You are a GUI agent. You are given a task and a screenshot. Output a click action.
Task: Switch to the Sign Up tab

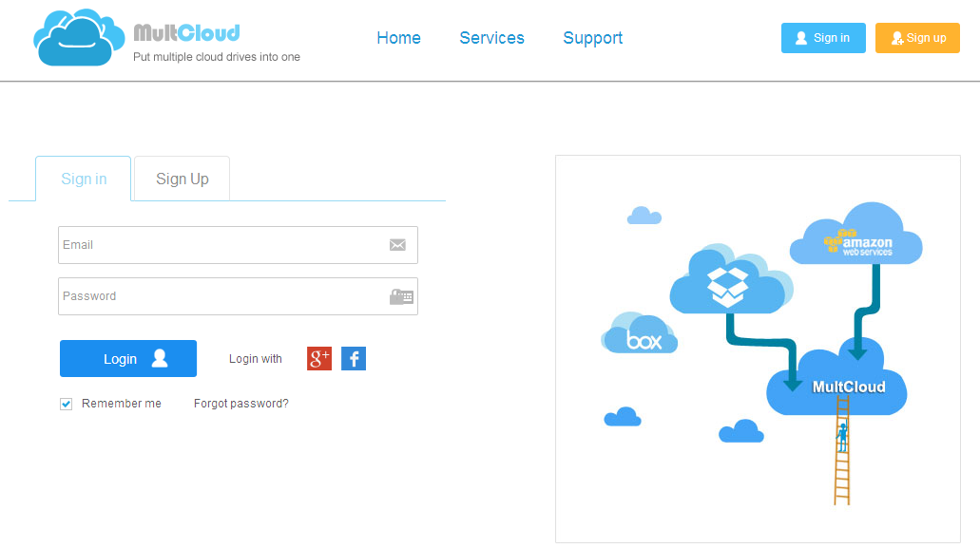[x=182, y=179]
